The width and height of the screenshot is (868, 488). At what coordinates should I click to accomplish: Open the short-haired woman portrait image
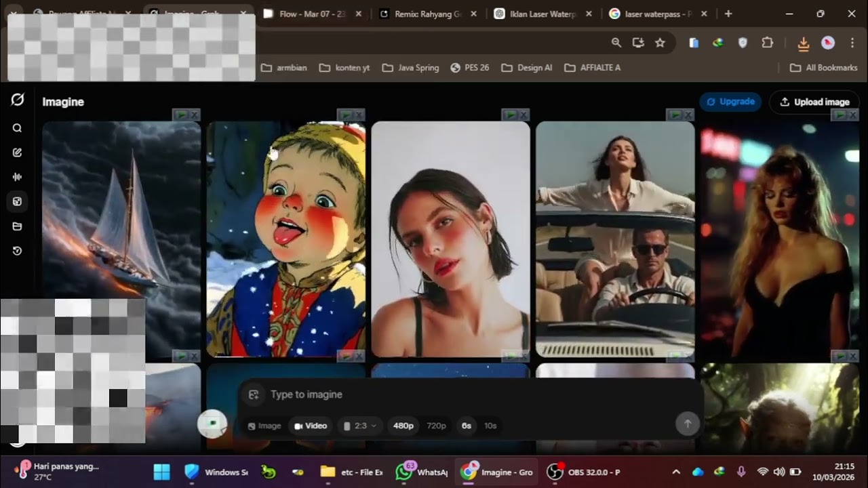[450, 239]
